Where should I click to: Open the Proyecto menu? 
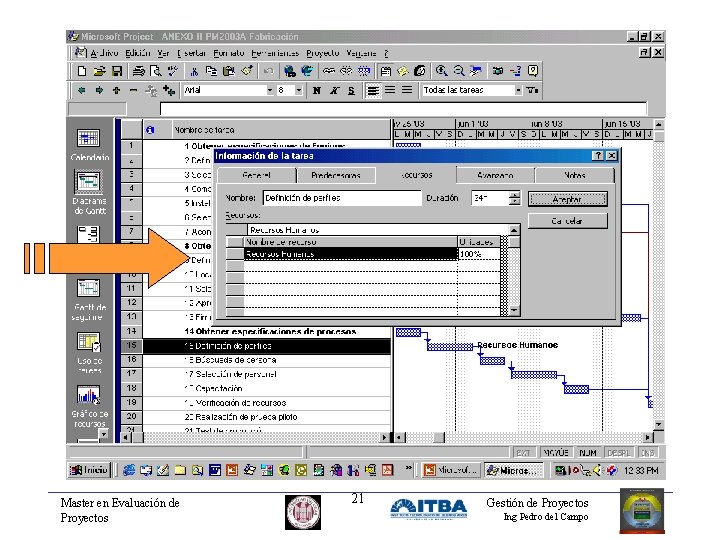point(323,53)
